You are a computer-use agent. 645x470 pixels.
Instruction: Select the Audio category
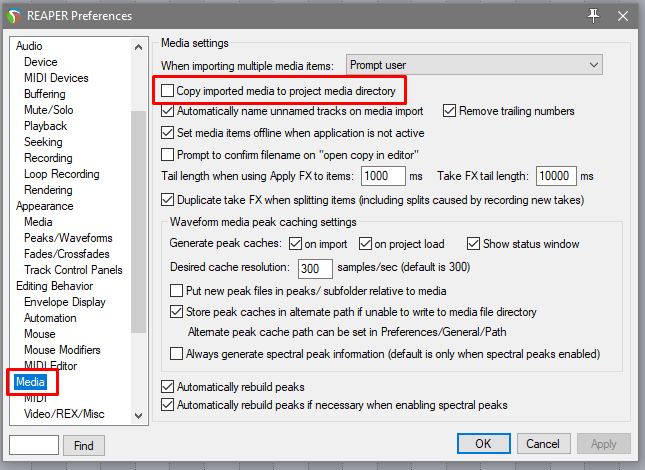(29, 46)
